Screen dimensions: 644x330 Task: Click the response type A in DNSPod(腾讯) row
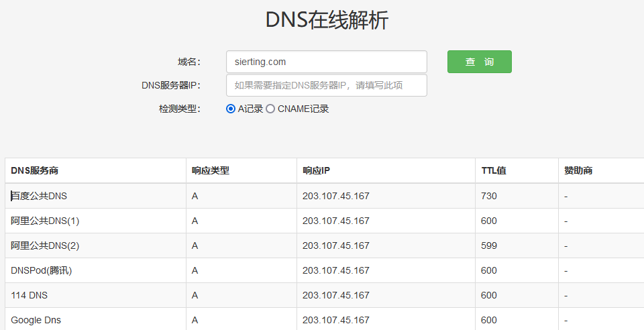point(195,270)
